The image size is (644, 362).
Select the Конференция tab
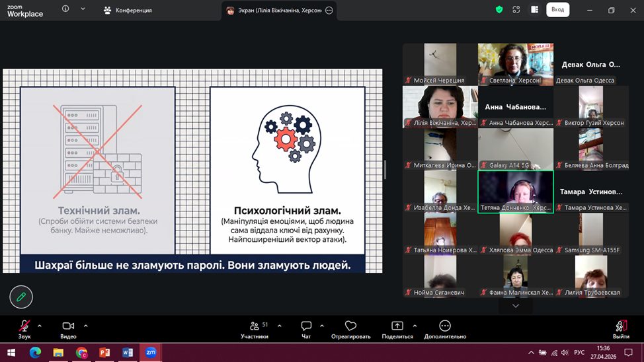click(x=128, y=11)
